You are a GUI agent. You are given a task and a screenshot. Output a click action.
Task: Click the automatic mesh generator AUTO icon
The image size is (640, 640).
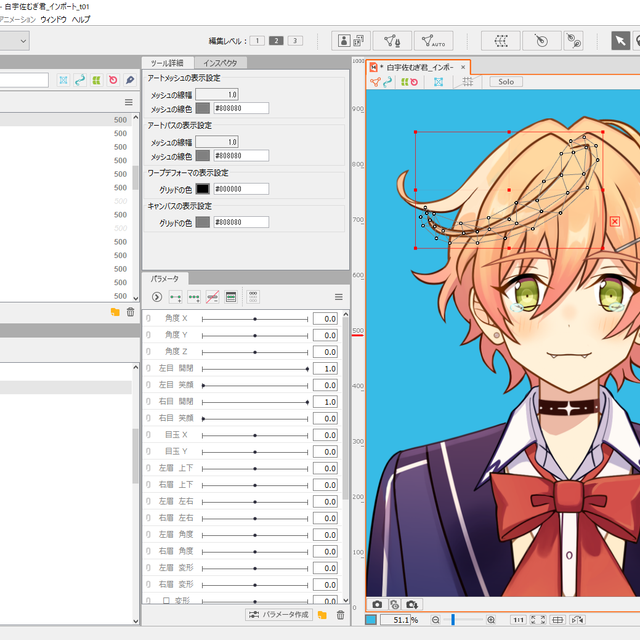(x=433, y=41)
